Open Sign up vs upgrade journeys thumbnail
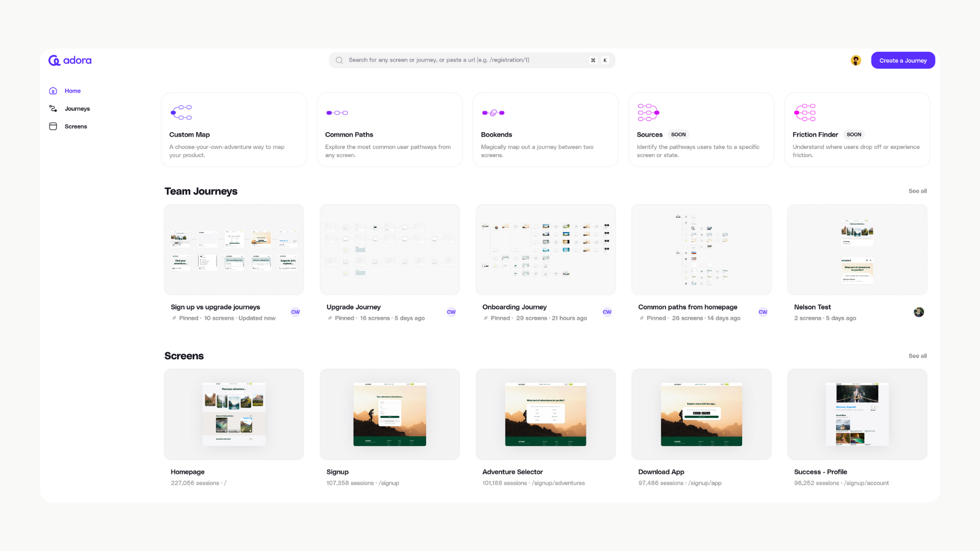The height and width of the screenshot is (551, 980). [x=234, y=249]
